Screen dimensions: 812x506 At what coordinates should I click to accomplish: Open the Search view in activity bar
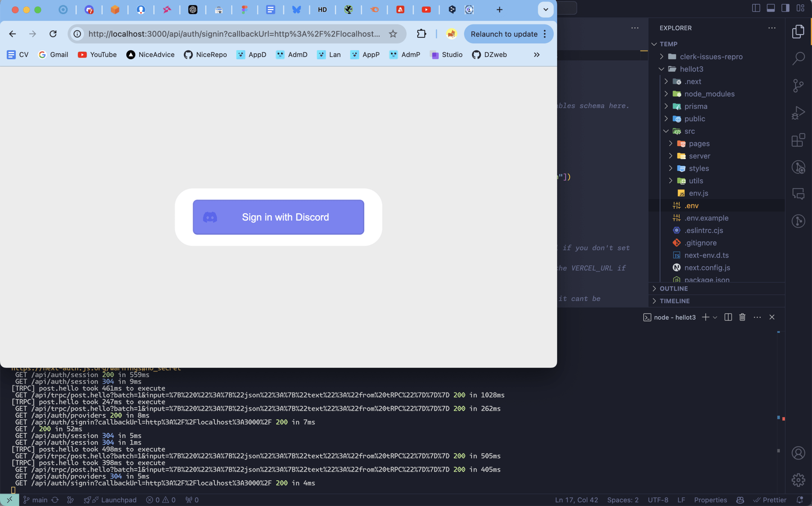point(798,58)
